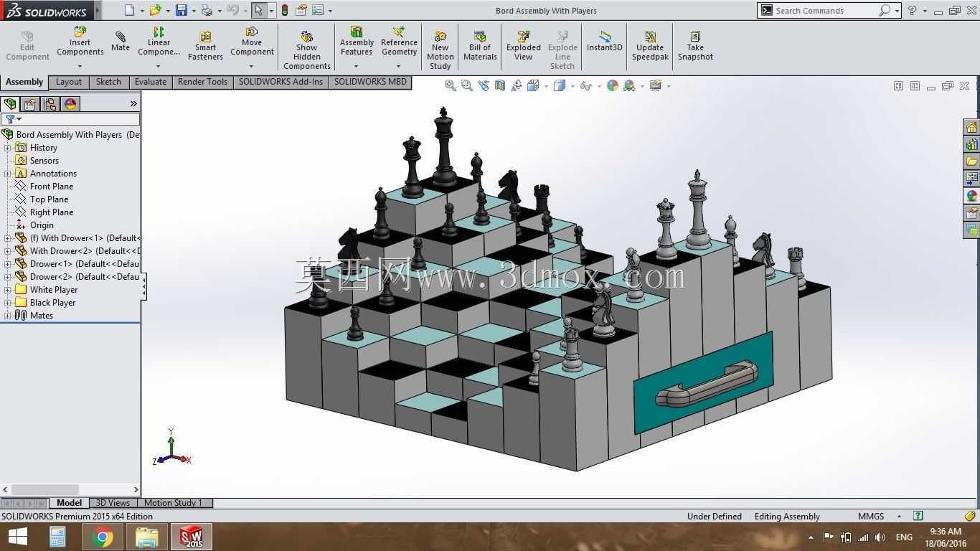Select the Origin in tree
The width and height of the screenshot is (980, 551).
[42, 225]
